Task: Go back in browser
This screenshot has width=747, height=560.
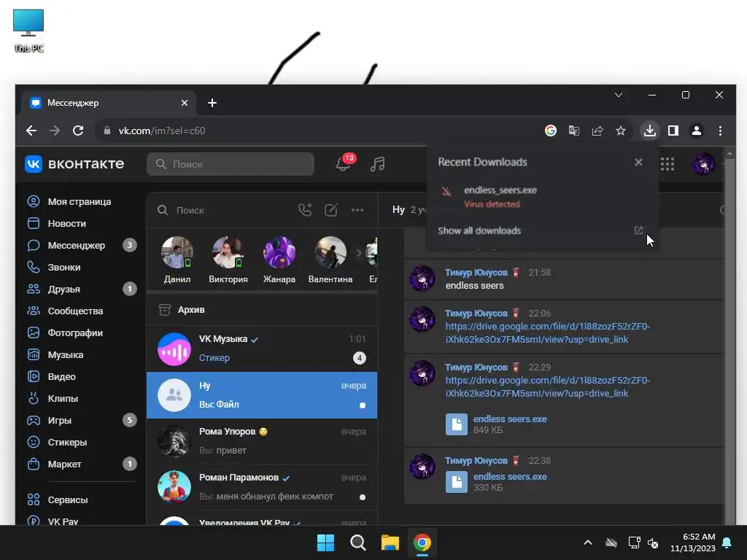Action: pyautogui.click(x=31, y=131)
